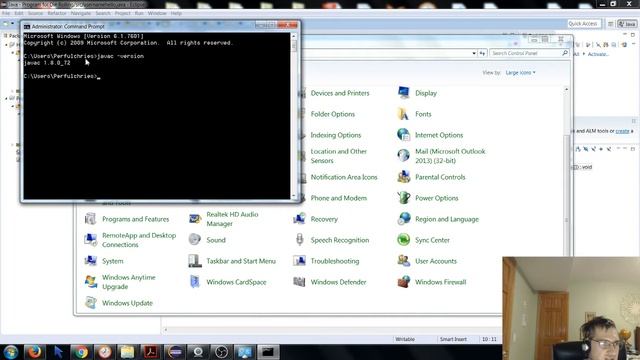Click the Eclipse Quick Access field
The image size is (640, 360).
click(583, 24)
